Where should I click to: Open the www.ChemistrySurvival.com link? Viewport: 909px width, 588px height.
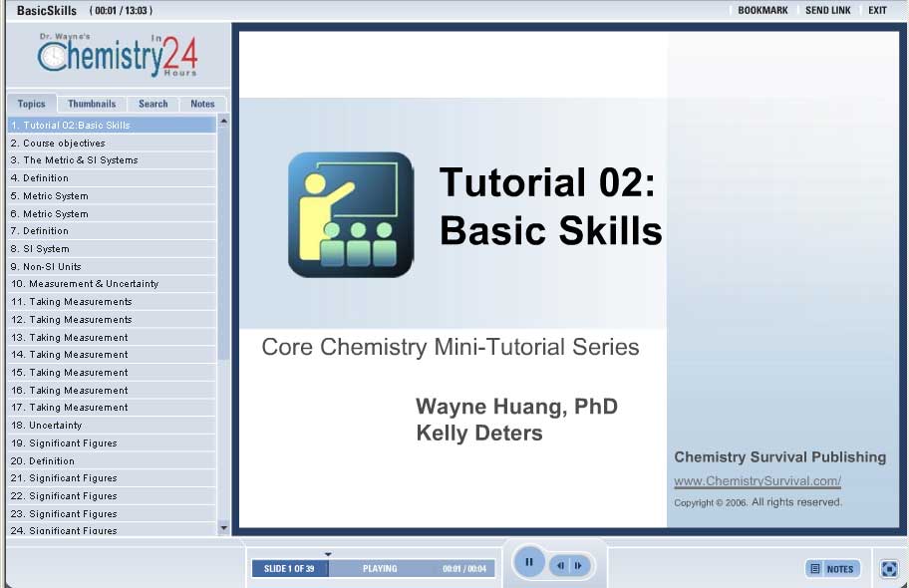[757, 481]
